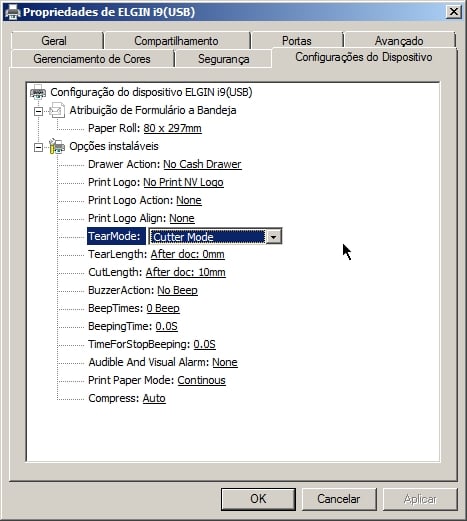467x521 pixels.
Task: Click the printer icon beside device configuration root
Action: pos(38,92)
